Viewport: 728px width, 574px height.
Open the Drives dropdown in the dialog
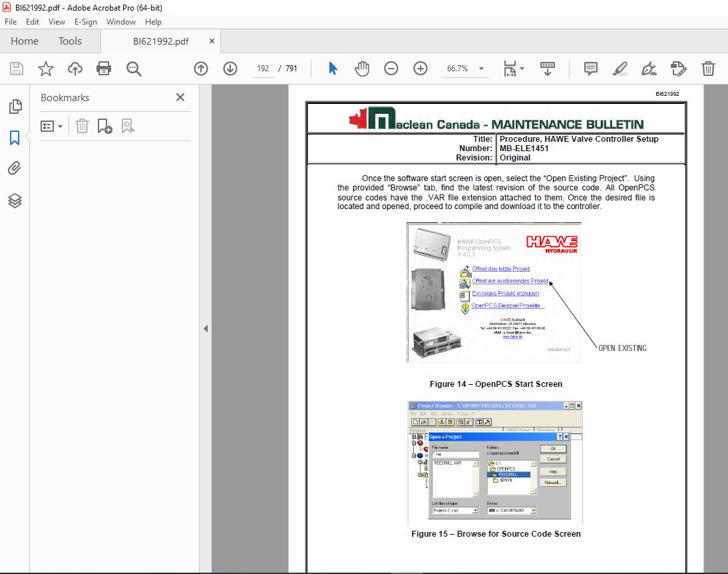[512, 510]
